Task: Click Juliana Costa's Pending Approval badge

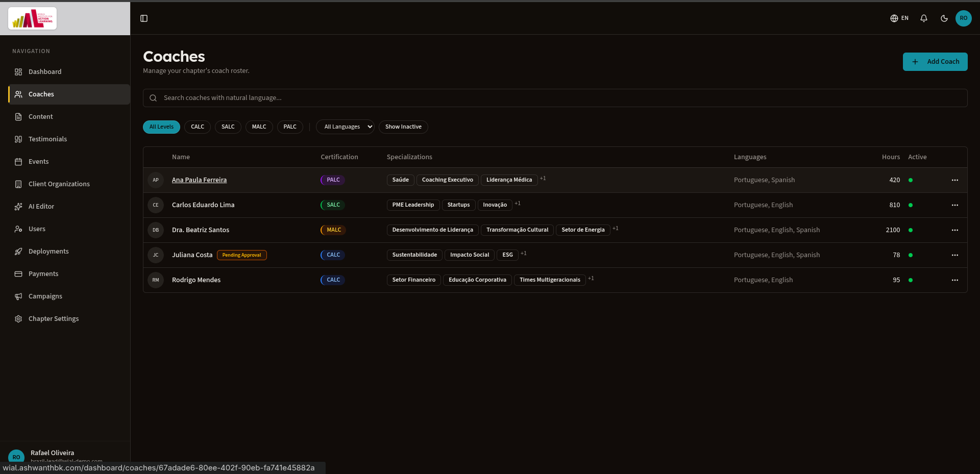Action: tap(241, 255)
